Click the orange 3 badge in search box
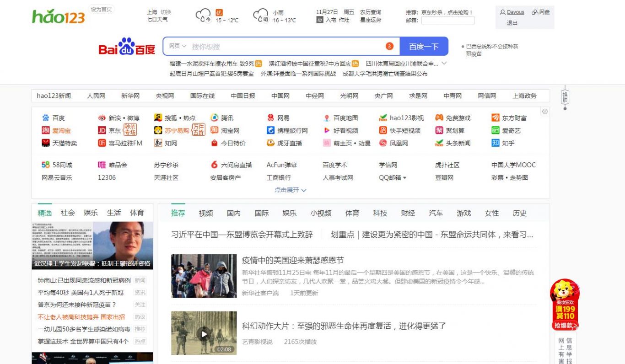Image resolution: width=625 pixels, height=364 pixels. pyautogui.click(x=389, y=46)
